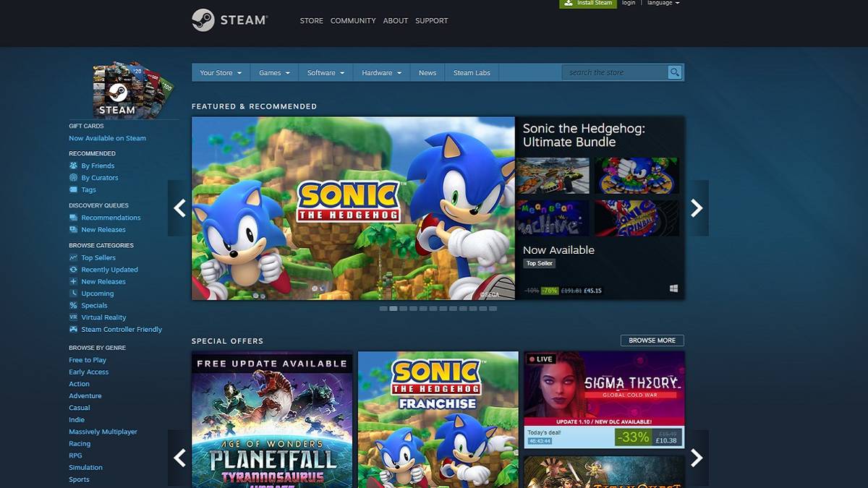The width and height of the screenshot is (868, 488).
Task: Click the Top Sellers chart icon
Action: [x=72, y=257]
